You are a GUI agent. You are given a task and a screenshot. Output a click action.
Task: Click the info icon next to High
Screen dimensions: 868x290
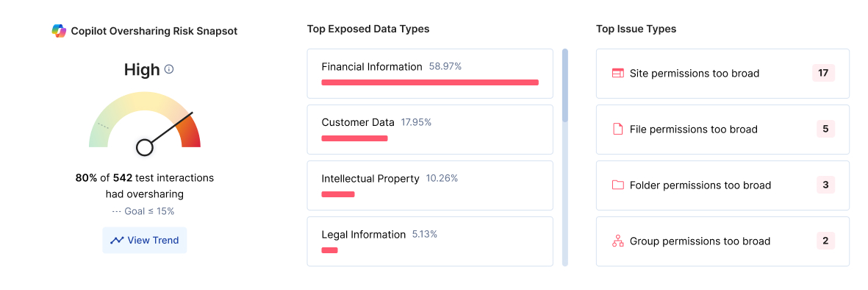click(169, 69)
